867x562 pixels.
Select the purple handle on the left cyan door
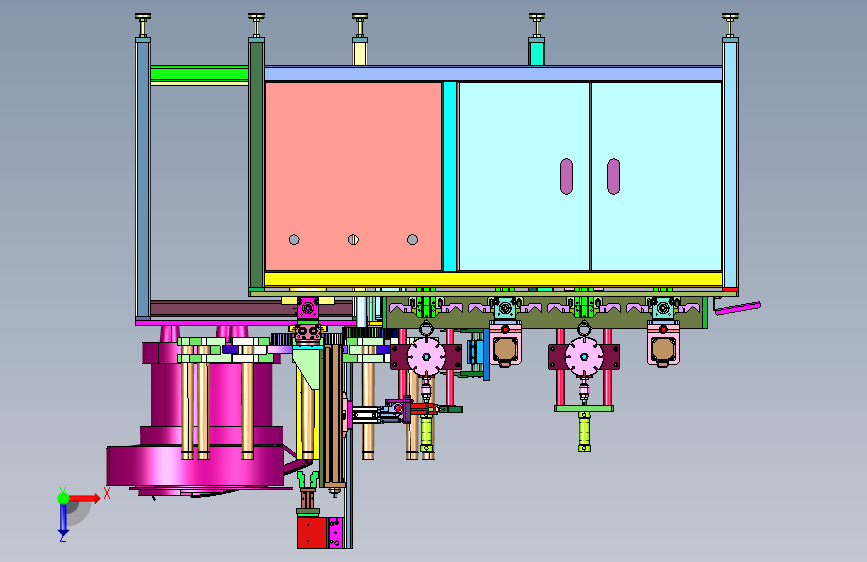(566, 176)
